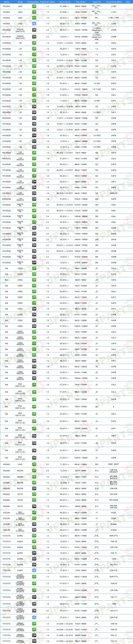Click the Lata produkcji column header
Viewport: 133px width, 644px height.
64,2
